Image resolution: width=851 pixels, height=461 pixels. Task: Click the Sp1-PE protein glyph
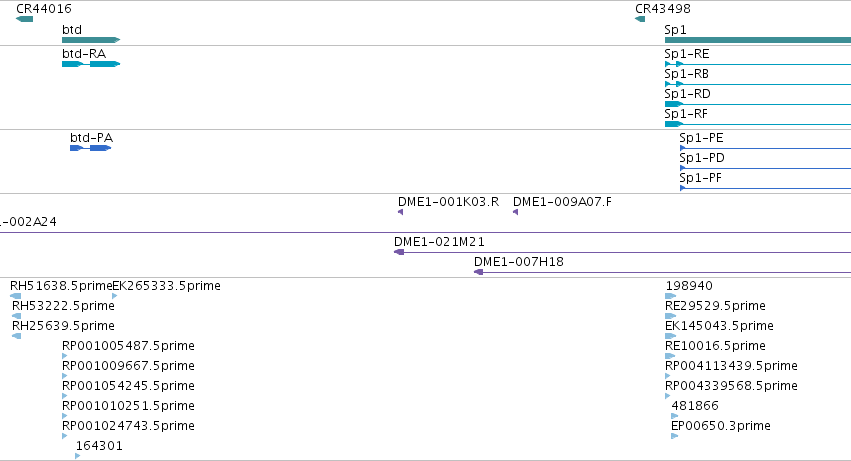pos(765,148)
